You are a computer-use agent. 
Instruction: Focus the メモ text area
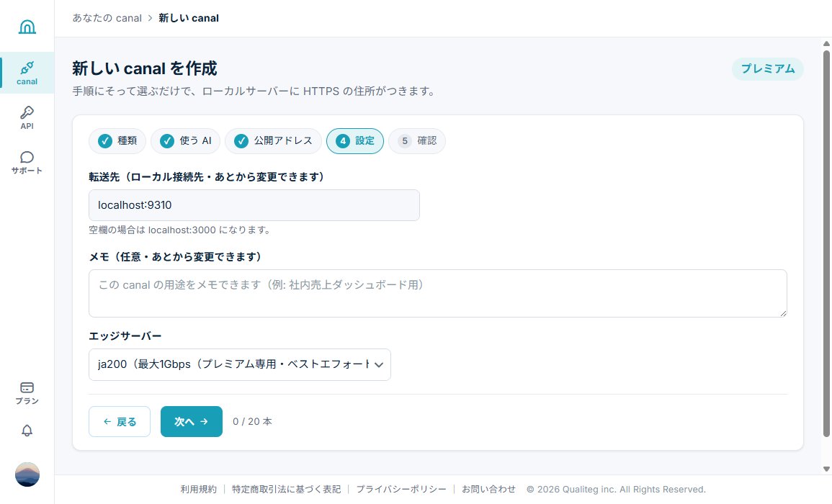(438, 293)
